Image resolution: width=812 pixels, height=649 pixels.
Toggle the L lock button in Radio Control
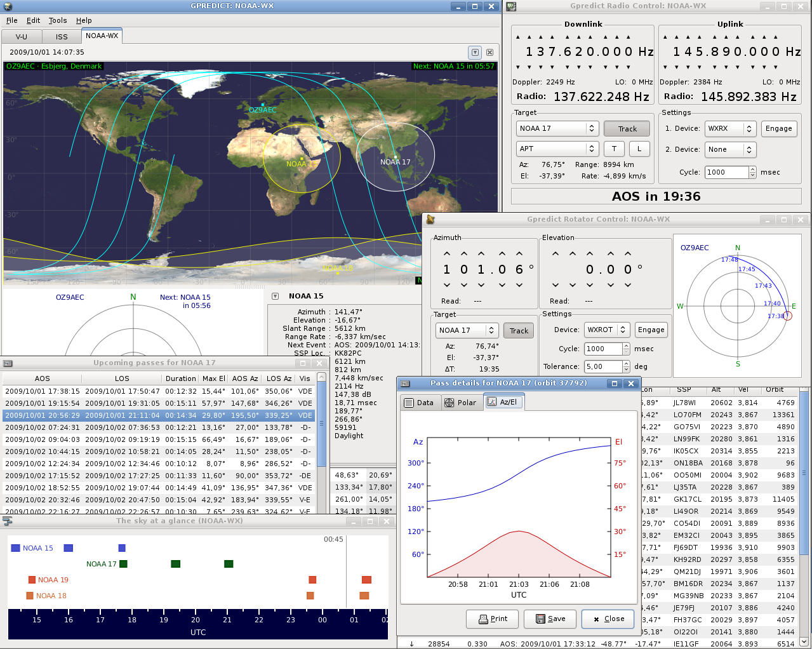[x=639, y=149]
